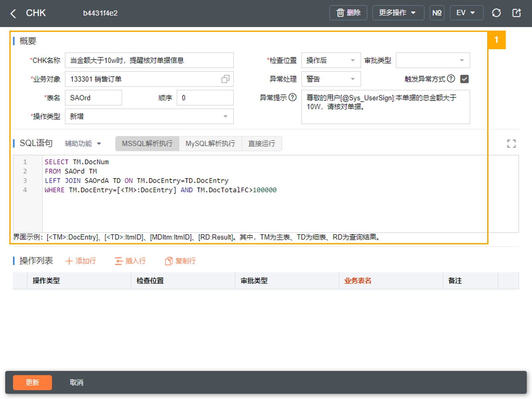Screen dimensions: 532x399
Task: Open the 辅助功能 dropdown
Action: point(83,143)
